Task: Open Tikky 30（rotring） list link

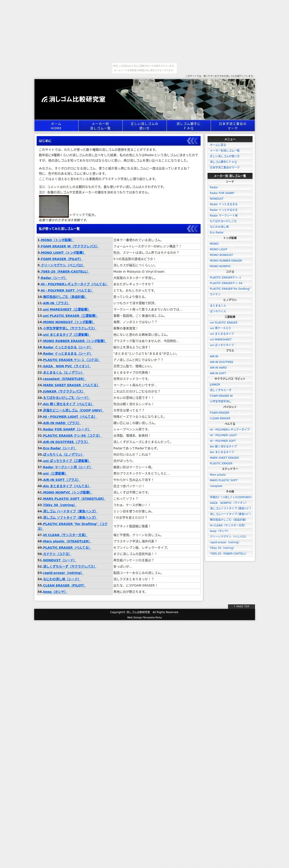Action: pos(60,505)
